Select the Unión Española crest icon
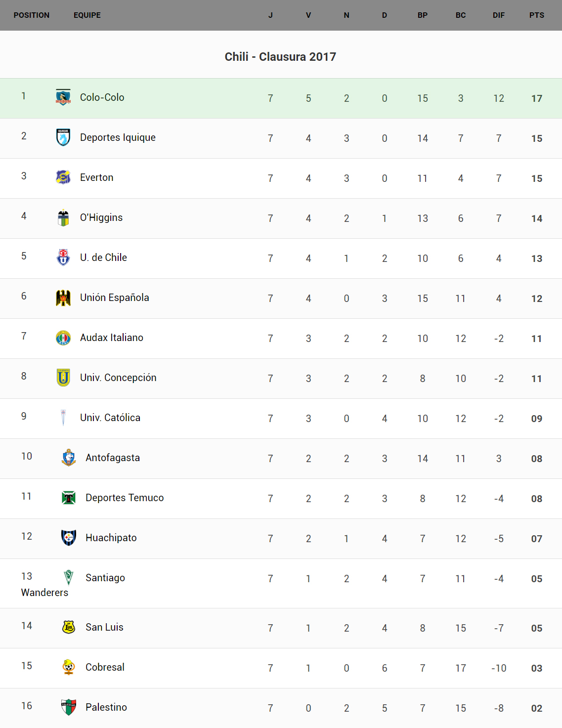 pos(63,298)
